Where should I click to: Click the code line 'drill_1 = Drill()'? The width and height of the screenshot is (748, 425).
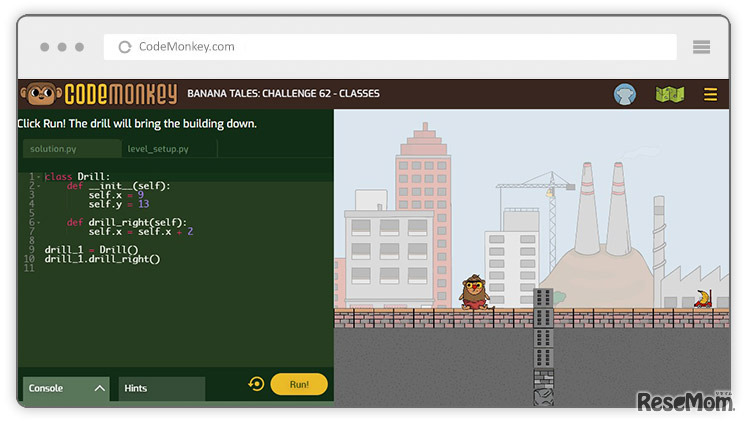(x=92, y=250)
